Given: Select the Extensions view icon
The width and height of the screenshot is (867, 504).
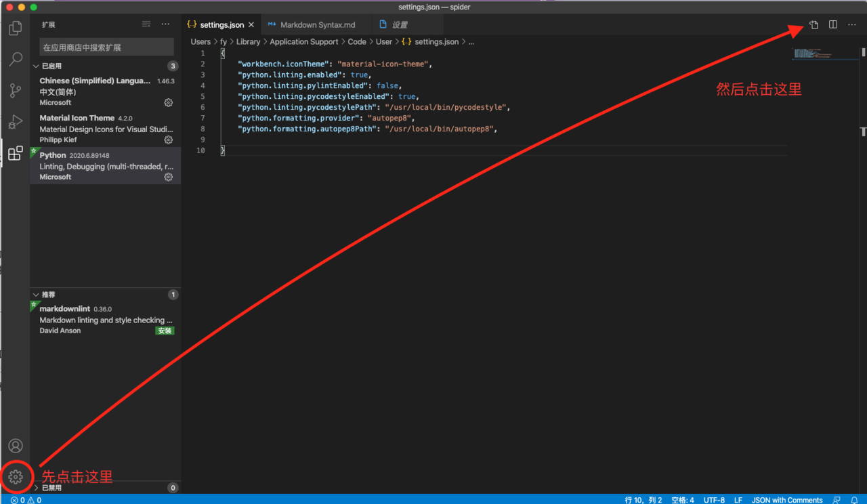Looking at the screenshot, I should [15, 153].
